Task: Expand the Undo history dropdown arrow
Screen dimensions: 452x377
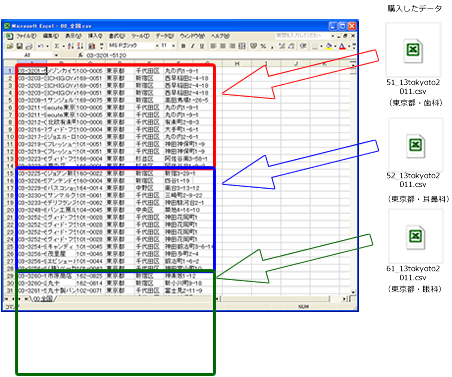Action: tap(47, 46)
